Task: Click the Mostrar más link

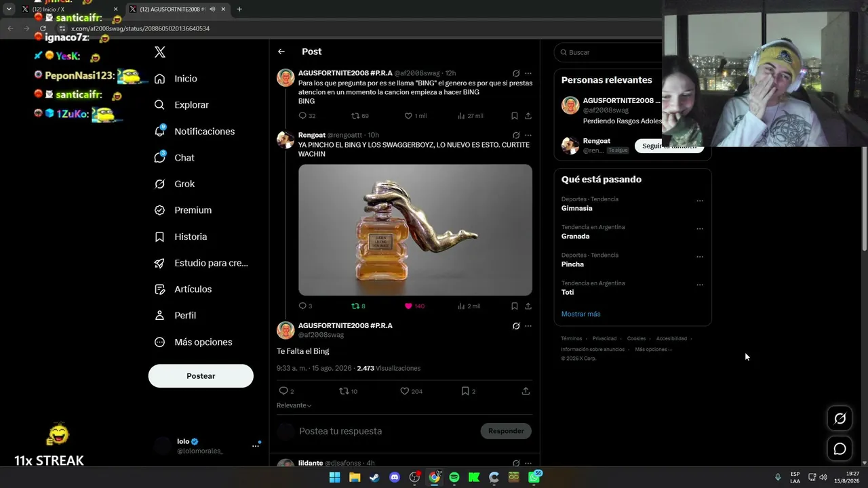Action: [x=580, y=314]
